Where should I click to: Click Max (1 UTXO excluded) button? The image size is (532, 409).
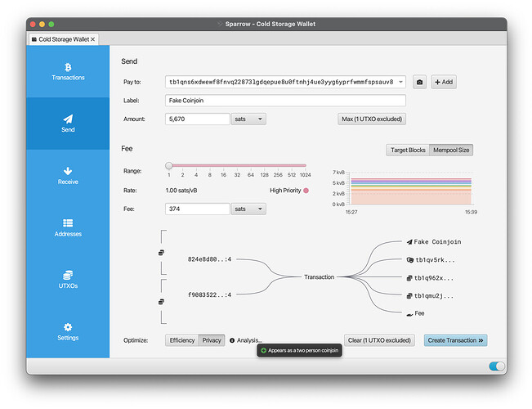372,119
